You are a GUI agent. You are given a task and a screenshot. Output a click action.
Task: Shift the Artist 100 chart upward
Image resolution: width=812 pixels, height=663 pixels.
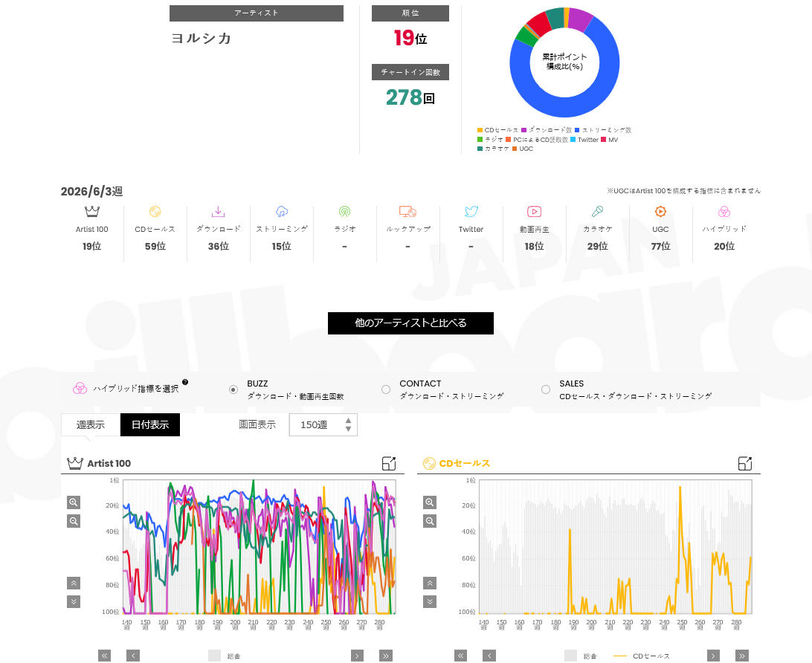[x=74, y=583]
